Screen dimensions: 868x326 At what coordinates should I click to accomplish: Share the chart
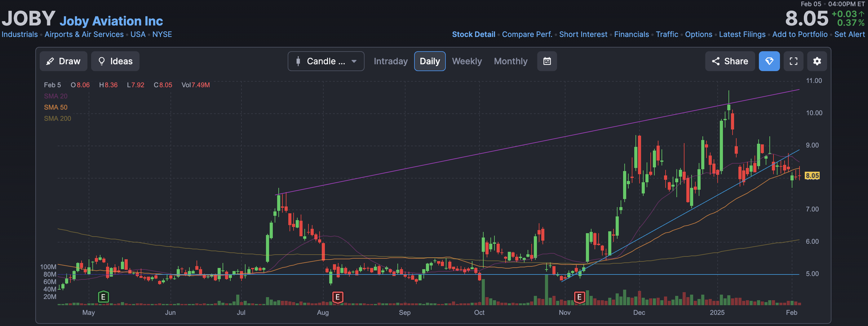tap(730, 61)
